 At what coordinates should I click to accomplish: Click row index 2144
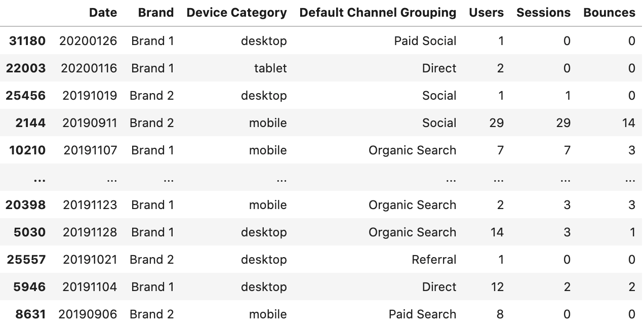30,123
